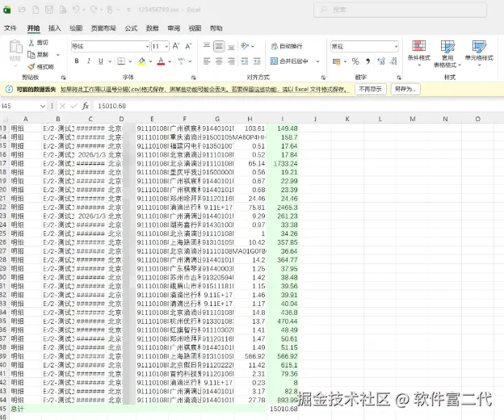Align cell text left
Viewport: 504px width, 420px height.
point(207,61)
